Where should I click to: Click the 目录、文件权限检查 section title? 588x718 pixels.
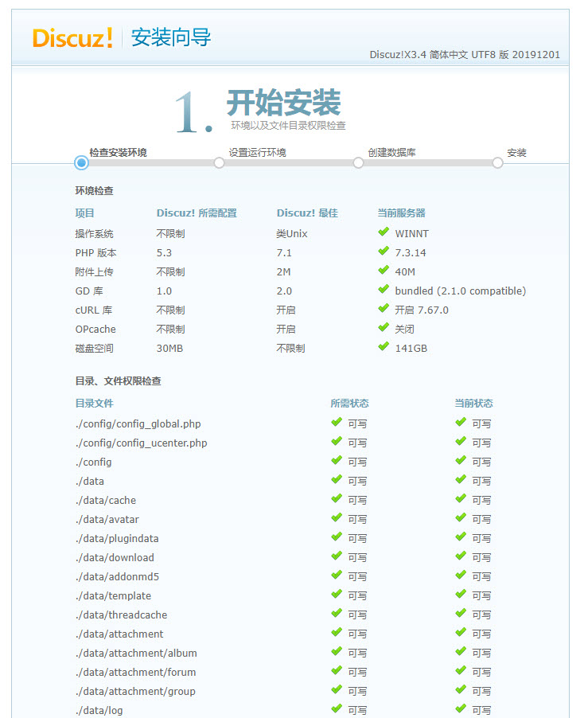[118, 381]
